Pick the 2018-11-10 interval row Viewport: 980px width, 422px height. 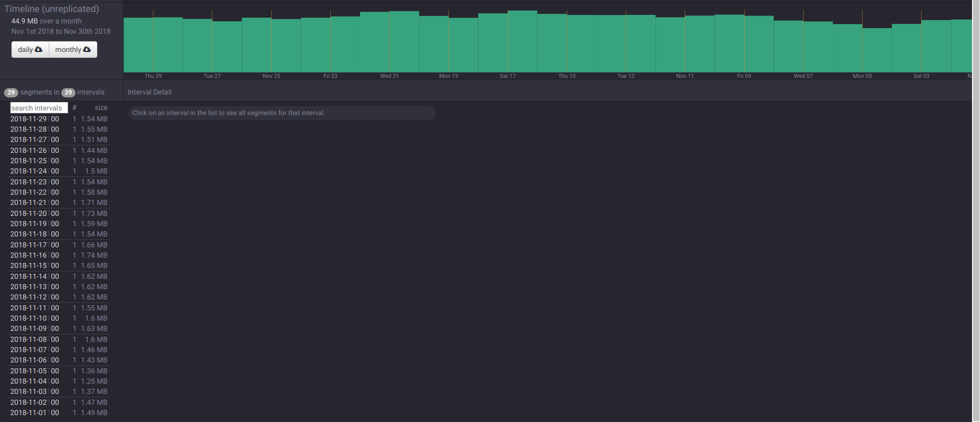[59, 318]
